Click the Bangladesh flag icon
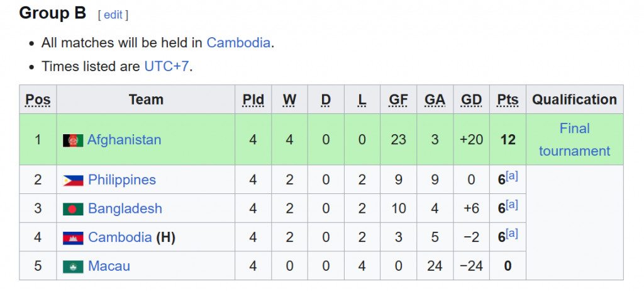Image resolution: width=644 pixels, height=291 pixels. coord(73,209)
